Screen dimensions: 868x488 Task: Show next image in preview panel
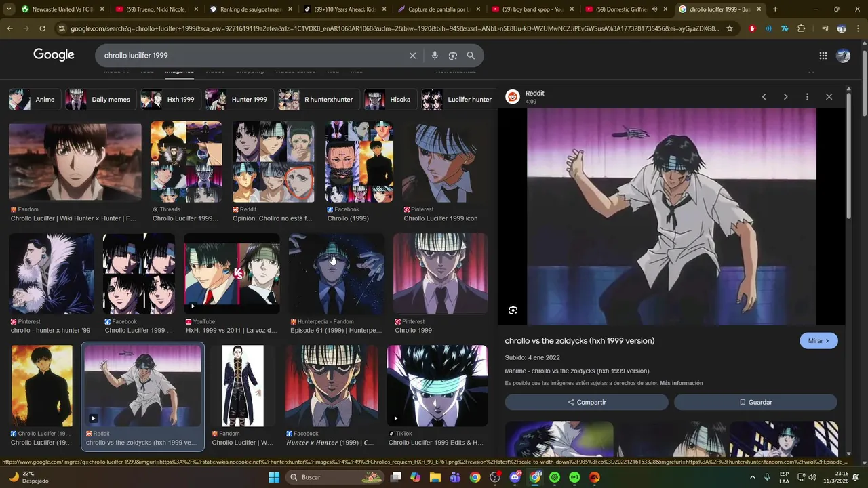pos(785,97)
